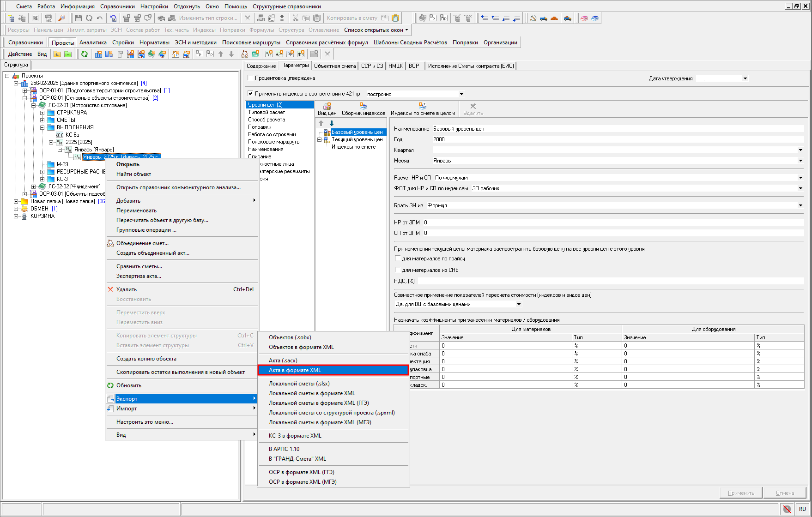This screenshot has width=812, height=517.
Task: Click the hammer and sickle toolbar icon
Action: pos(533,18)
